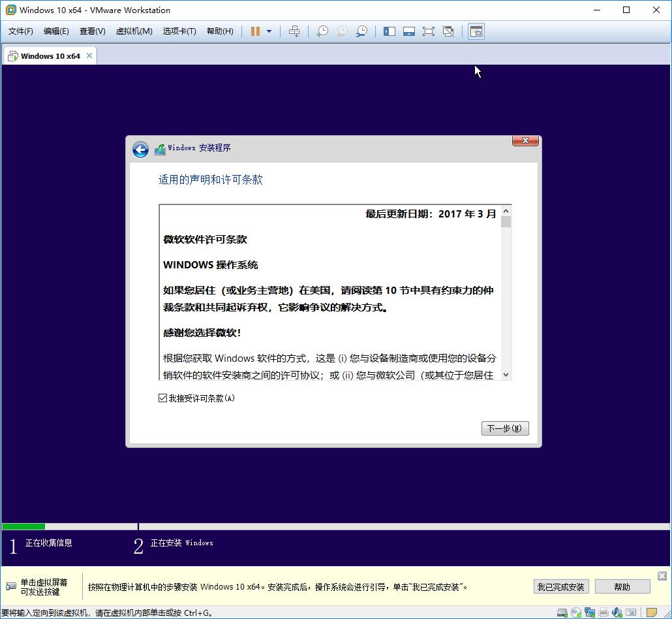Open the 虚拟机(M) menu

pyautogui.click(x=134, y=31)
